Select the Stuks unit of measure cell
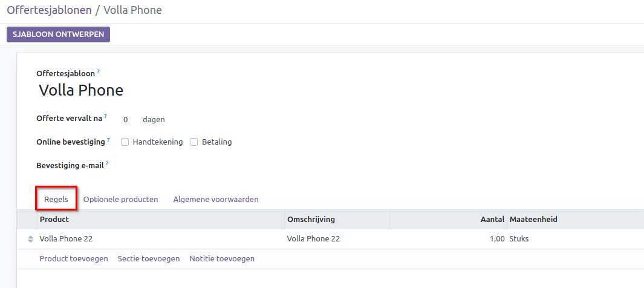 [x=519, y=239]
